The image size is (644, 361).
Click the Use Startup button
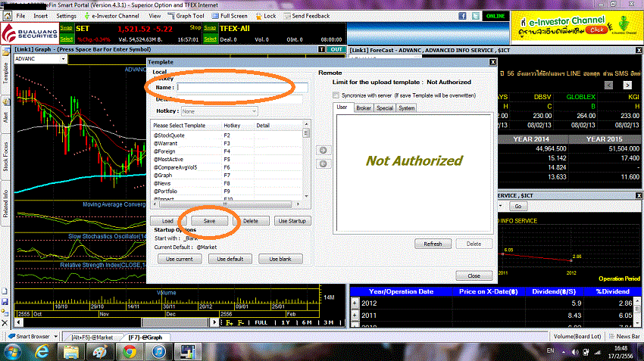coord(292,221)
